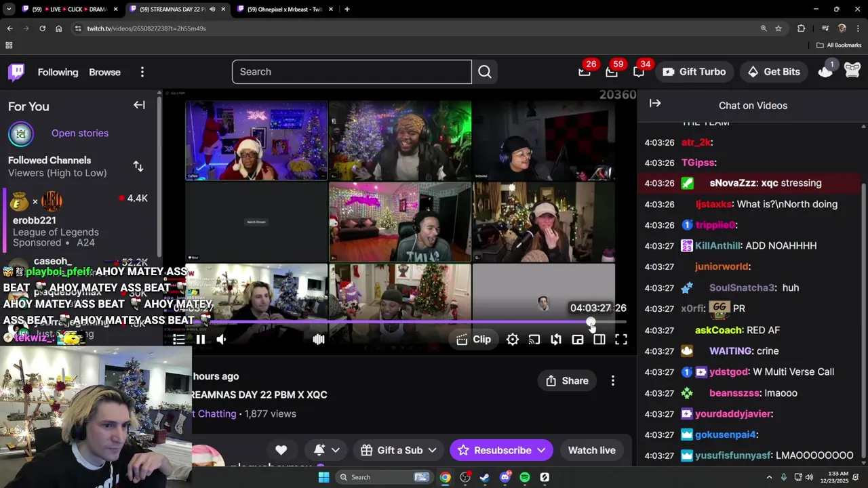Bookmark this page with star
Image resolution: width=868 pixels, height=488 pixels.
778,28
